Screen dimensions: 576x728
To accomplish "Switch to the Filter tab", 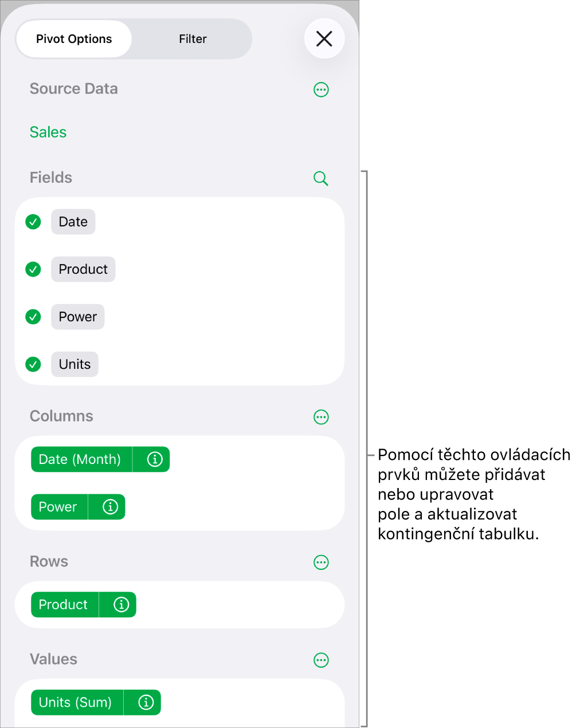I will [x=193, y=39].
